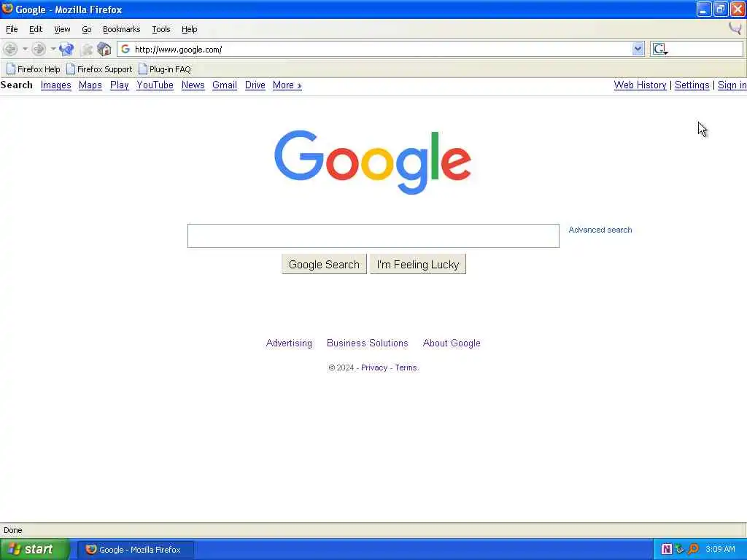
Task: Open the View menu
Action: (x=62, y=29)
